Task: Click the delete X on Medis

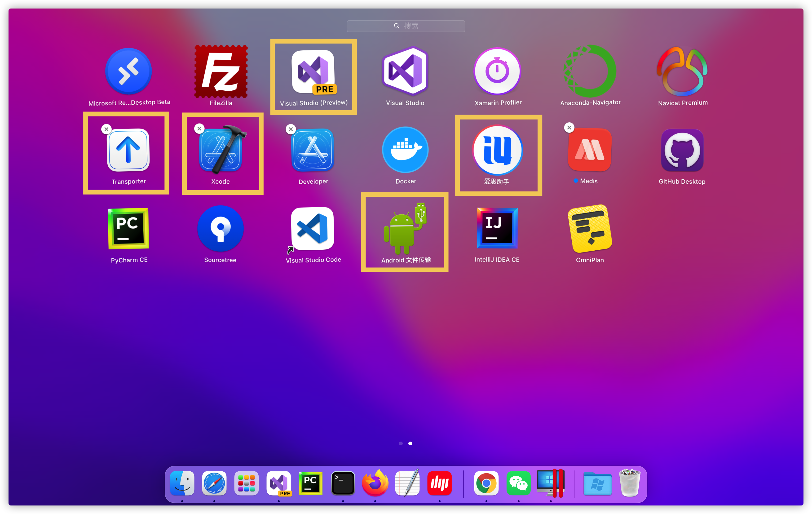Action: point(569,128)
